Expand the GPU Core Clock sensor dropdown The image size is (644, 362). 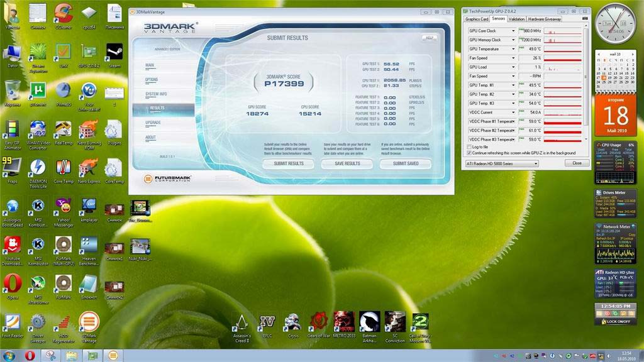tap(513, 31)
